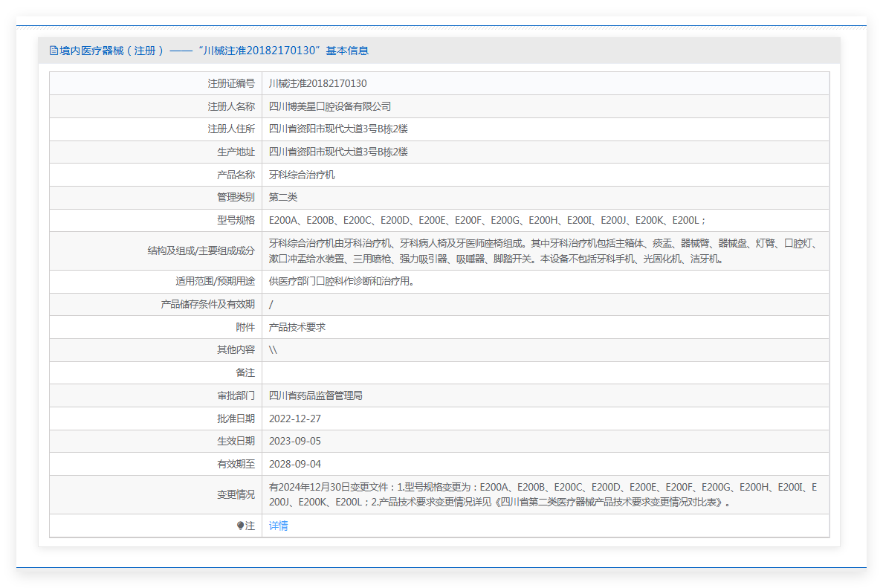Click the expiry date 2028-09-04
The width and height of the screenshot is (883, 588).
pyautogui.click(x=294, y=464)
